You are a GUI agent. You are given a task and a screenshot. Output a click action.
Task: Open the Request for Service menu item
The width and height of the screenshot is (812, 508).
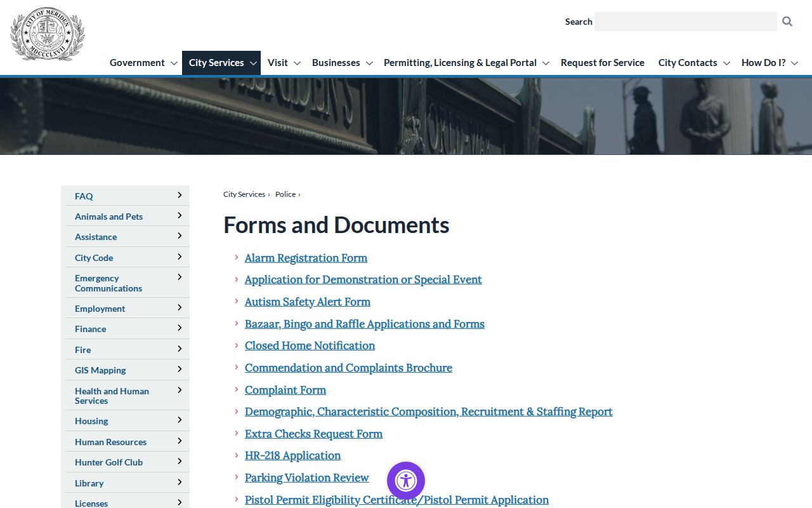coord(603,63)
